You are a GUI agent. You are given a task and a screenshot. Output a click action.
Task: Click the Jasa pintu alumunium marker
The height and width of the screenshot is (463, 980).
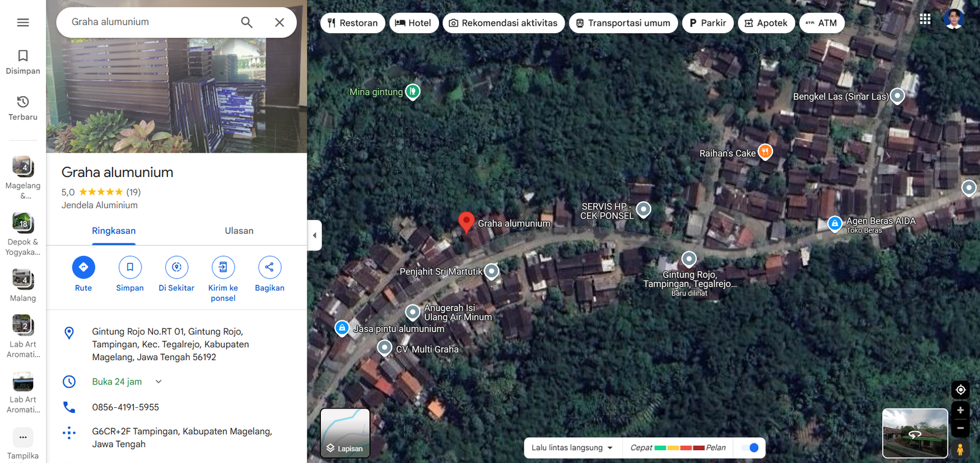coord(342,328)
